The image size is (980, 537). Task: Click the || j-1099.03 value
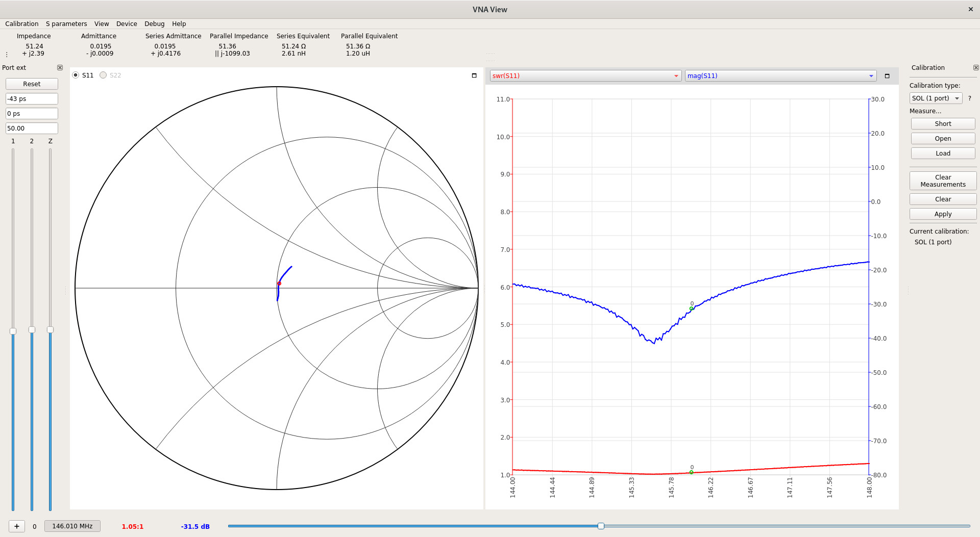coord(232,54)
